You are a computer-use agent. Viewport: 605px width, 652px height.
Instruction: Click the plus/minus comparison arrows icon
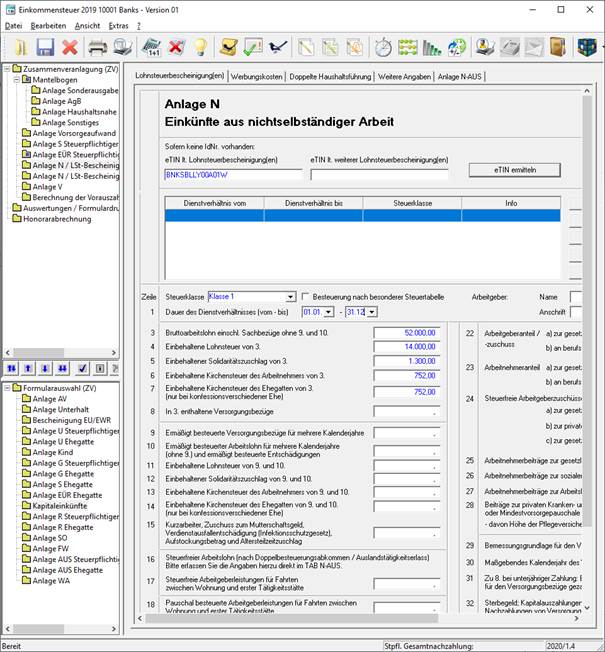pyautogui.click(x=457, y=47)
